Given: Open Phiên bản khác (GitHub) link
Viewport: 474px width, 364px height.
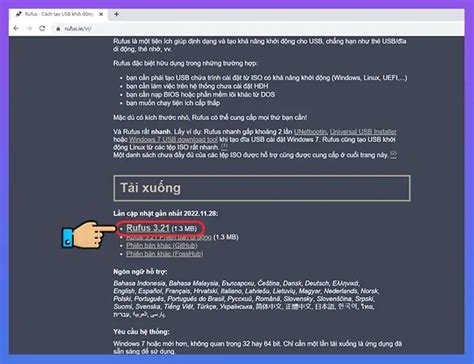Looking at the screenshot, I should click(x=162, y=245).
